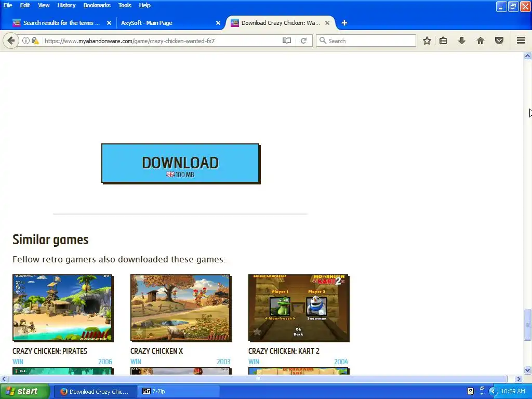Toggle reader view icon in address bar
This screenshot has width=532, height=399.
click(x=287, y=41)
